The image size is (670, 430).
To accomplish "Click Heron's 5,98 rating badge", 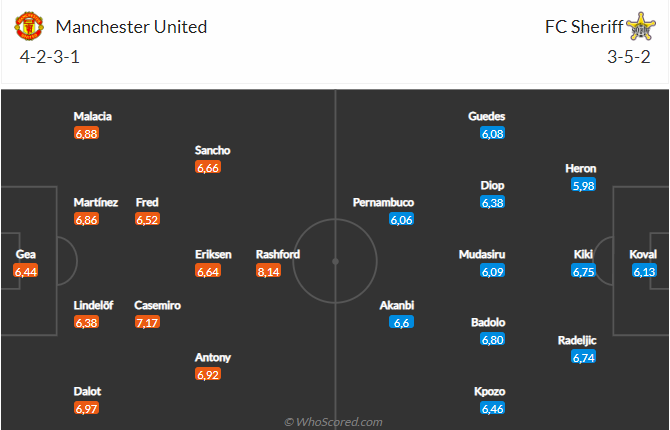I will click(x=582, y=185).
